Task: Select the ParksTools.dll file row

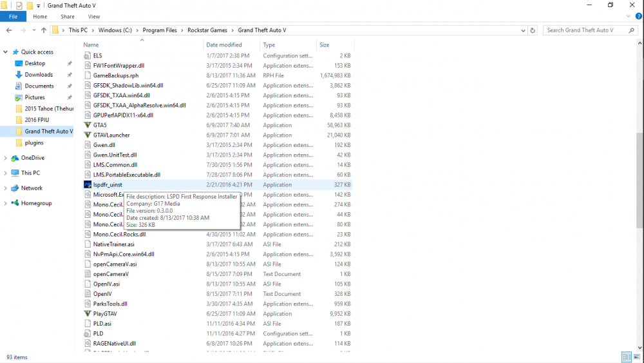Action: coord(218,304)
